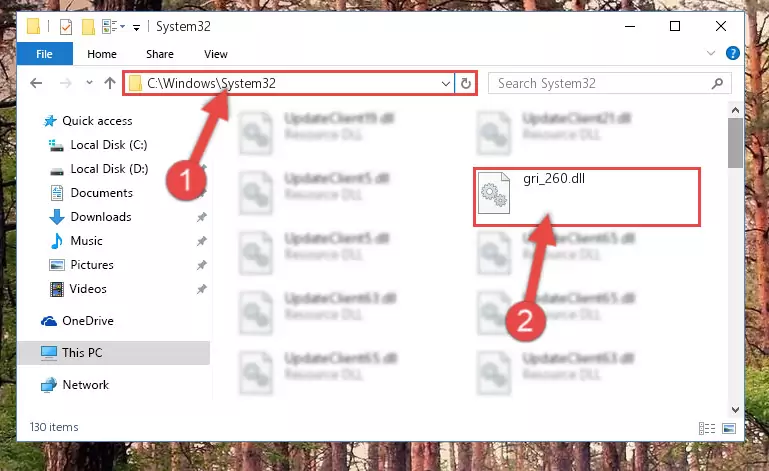Select the gri_260.dll file
This screenshot has height=471, width=769.
coord(587,197)
